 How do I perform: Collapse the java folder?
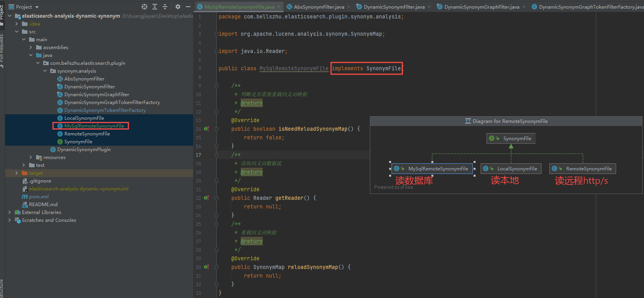pyautogui.click(x=31, y=55)
